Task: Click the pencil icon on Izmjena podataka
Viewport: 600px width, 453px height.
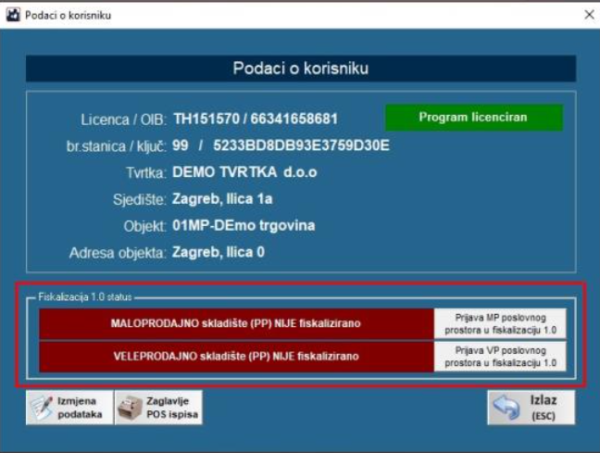Action: pos(42,406)
